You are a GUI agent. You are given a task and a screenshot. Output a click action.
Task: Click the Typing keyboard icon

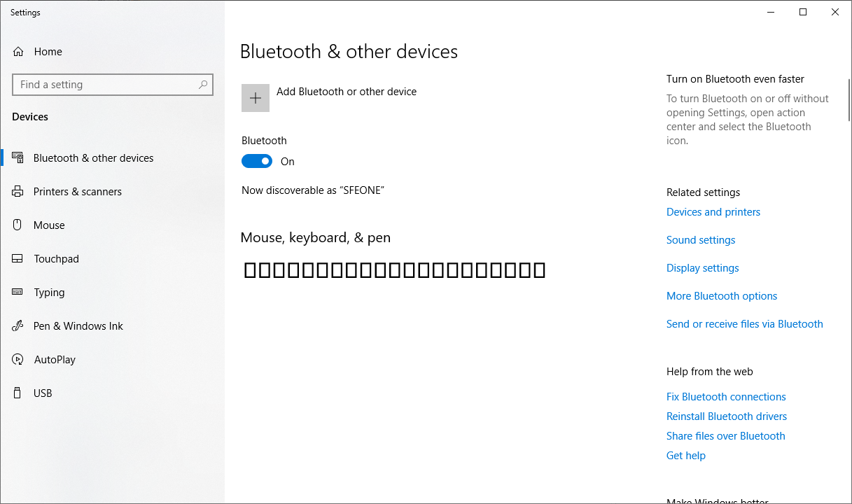coord(18,293)
